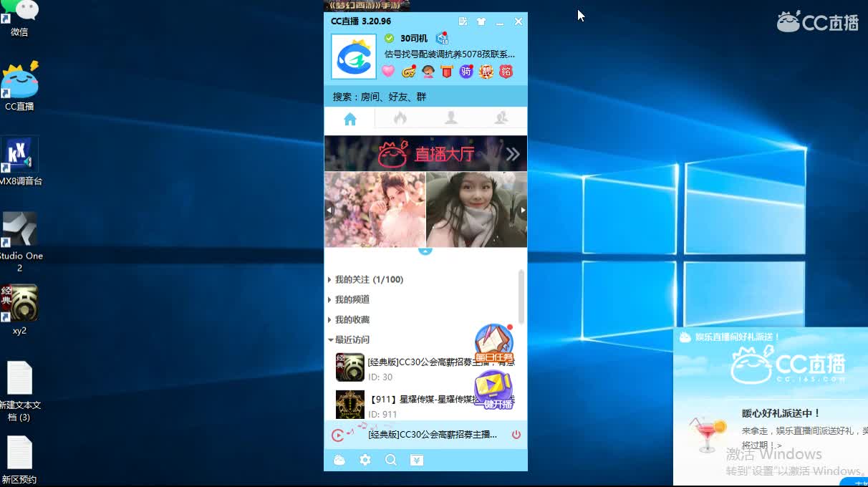Viewport: 868px width, 487px height.
Task: Switch to the hot flame tab
Action: [x=400, y=119]
